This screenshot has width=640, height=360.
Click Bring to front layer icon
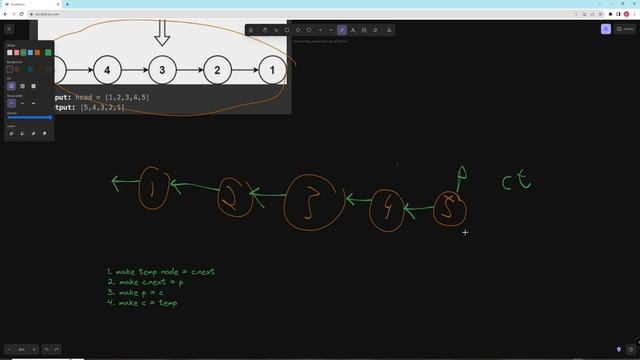click(x=44, y=133)
